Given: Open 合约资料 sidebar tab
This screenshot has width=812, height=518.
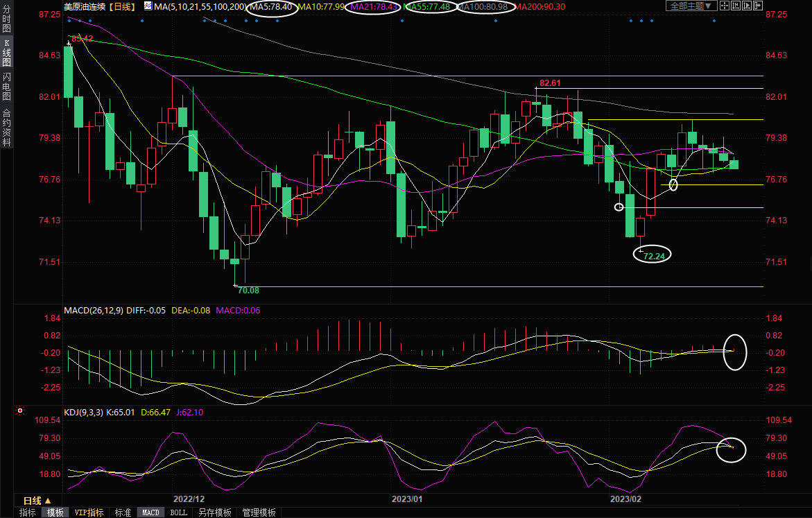Looking at the screenshot, I should 7,127.
